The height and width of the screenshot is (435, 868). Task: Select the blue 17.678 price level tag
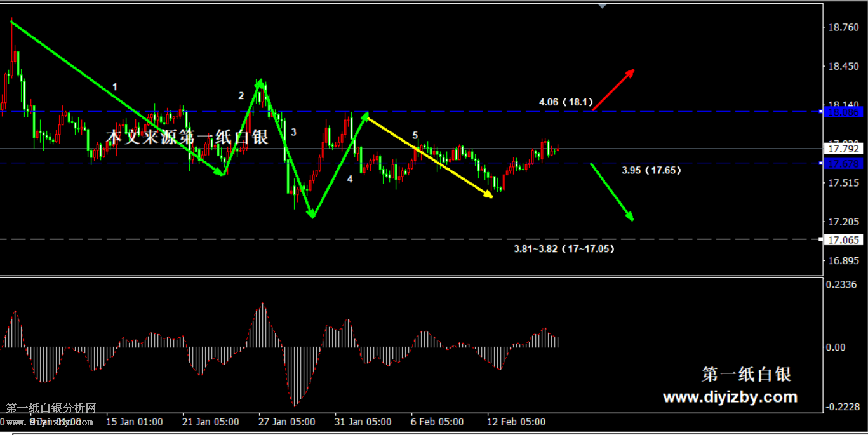844,164
